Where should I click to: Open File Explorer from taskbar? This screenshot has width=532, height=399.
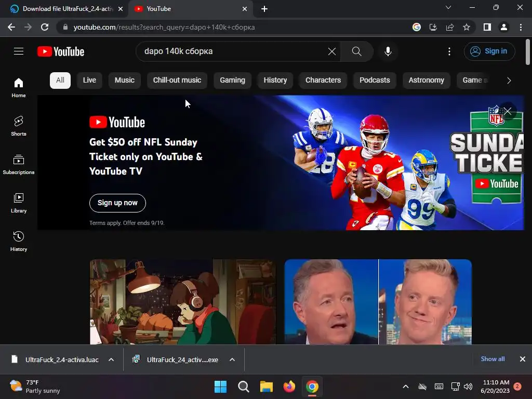click(x=267, y=387)
